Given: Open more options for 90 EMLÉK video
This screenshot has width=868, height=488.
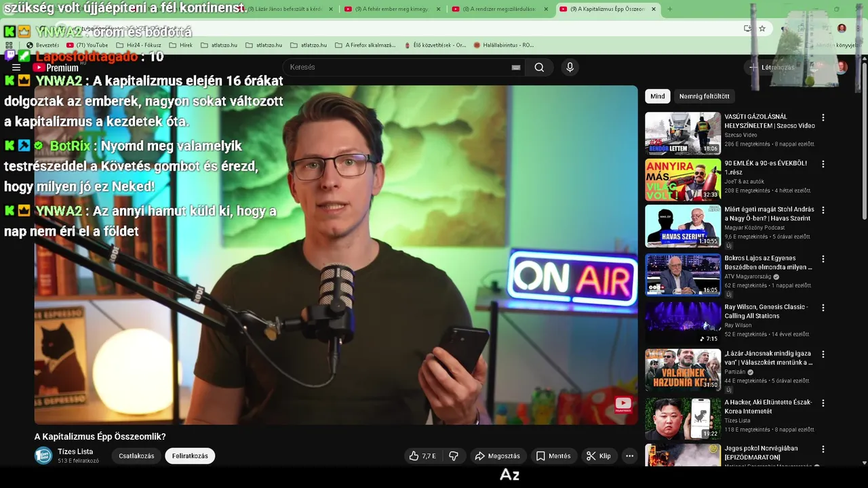Looking at the screenshot, I should 823,164.
